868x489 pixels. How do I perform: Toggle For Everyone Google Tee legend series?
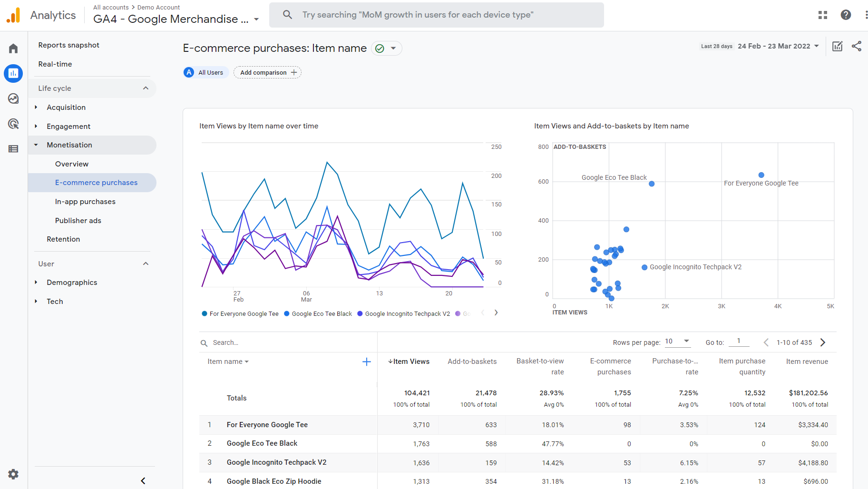(240, 314)
